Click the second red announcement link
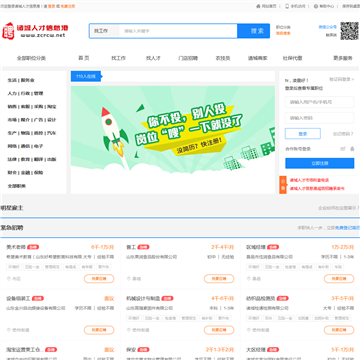Image resolution: width=360 pixels, height=360 pixels. (x=317, y=188)
